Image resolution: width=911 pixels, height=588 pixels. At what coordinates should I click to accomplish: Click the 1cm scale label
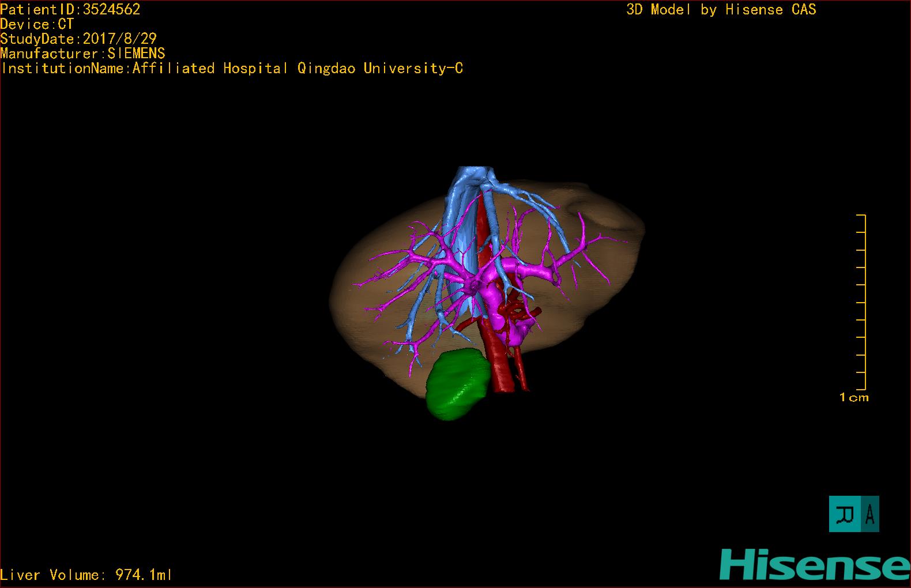[854, 397]
